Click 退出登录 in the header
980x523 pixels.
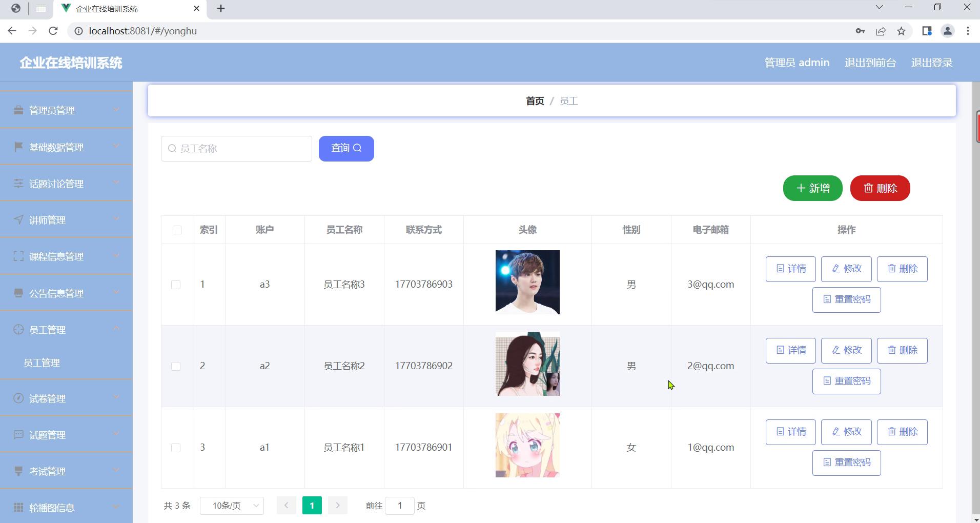[932, 63]
